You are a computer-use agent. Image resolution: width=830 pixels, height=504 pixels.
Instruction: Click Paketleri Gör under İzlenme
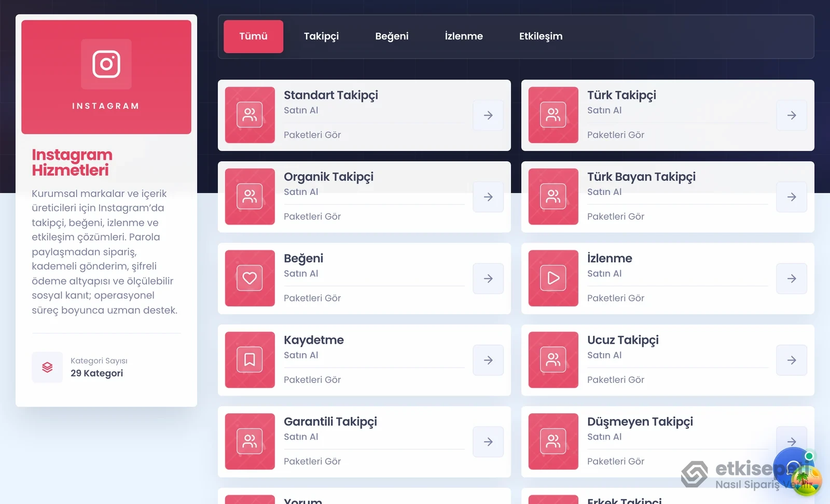[616, 298]
